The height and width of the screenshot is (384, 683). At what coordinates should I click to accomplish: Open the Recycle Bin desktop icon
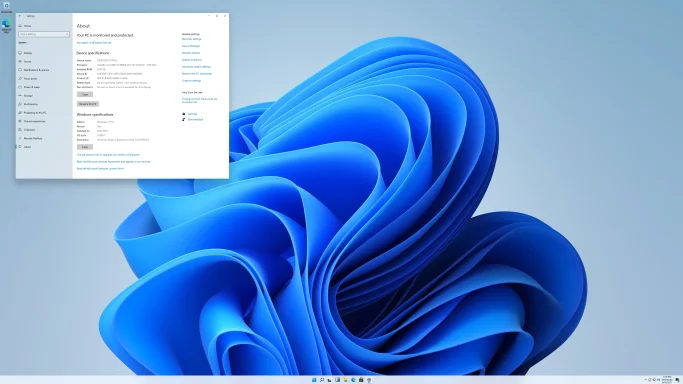click(x=6, y=7)
